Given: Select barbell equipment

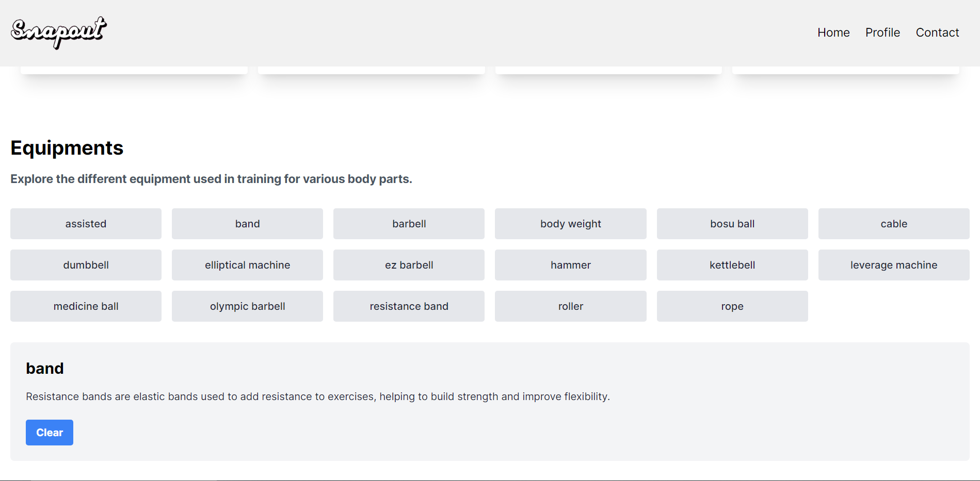Looking at the screenshot, I should tap(409, 224).
